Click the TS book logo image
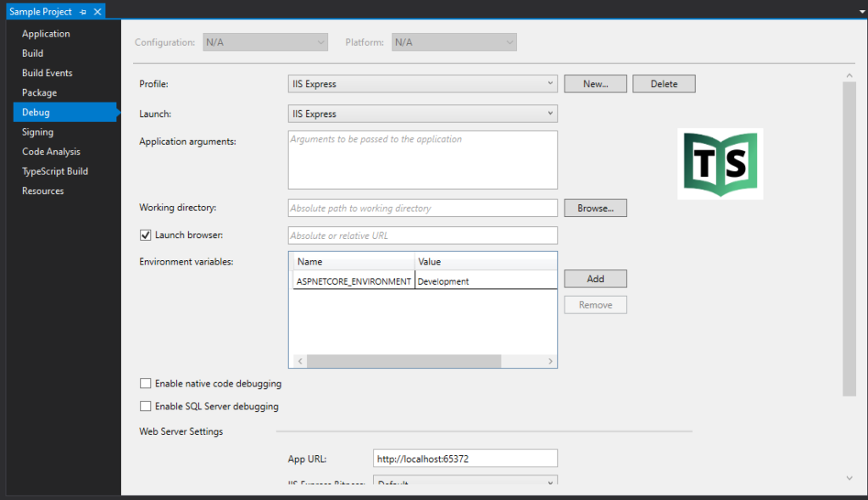The image size is (868, 500). 720,164
